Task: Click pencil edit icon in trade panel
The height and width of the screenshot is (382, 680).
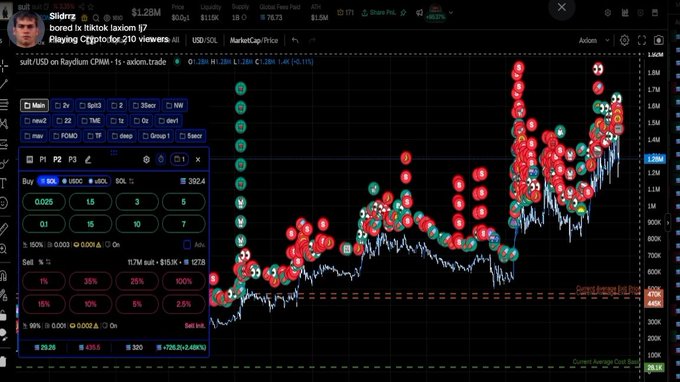Action: [x=88, y=160]
